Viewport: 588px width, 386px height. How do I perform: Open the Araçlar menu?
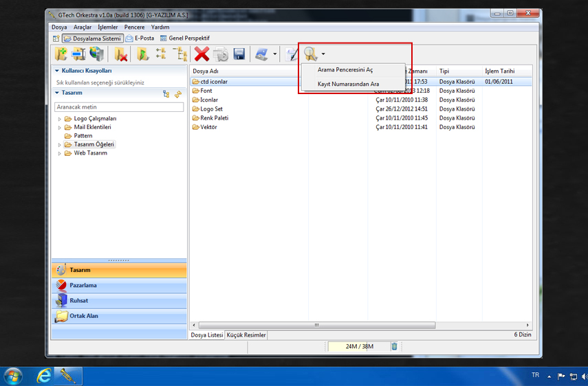pyautogui.click(x=83, y=27)
